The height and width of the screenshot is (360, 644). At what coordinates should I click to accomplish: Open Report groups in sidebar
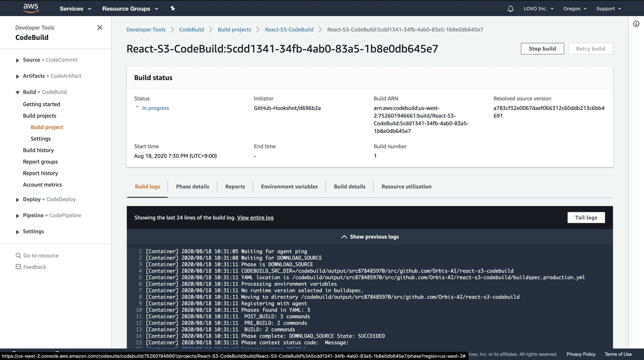pos(40,162)
